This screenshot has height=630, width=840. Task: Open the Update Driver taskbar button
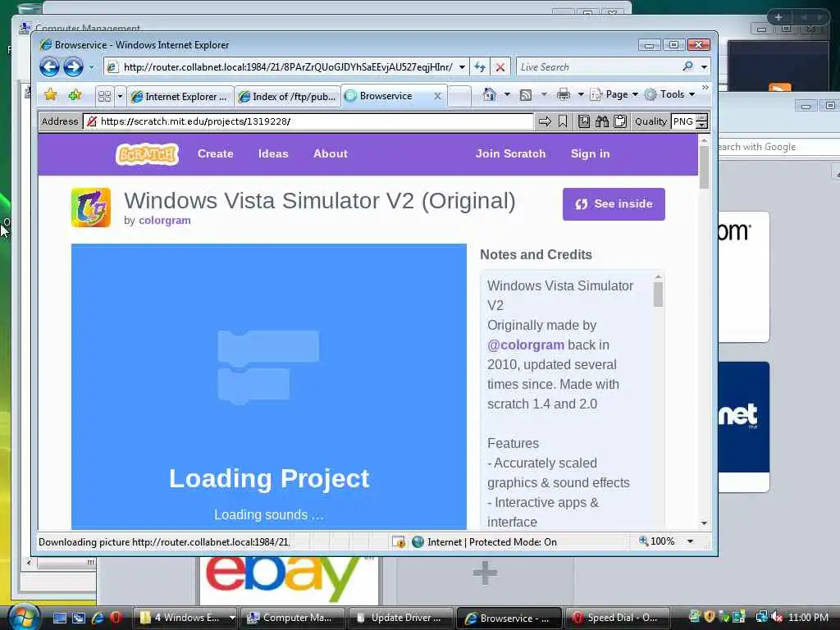[x=400, y=618]
